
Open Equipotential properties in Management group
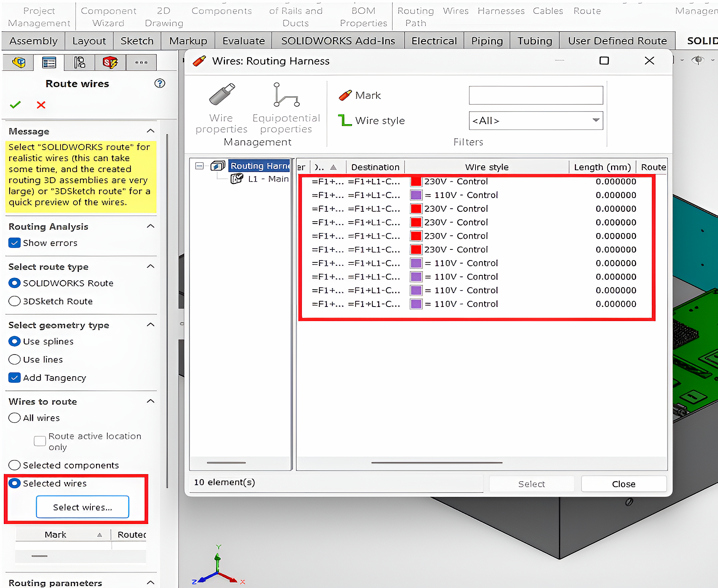coord(286,108)
